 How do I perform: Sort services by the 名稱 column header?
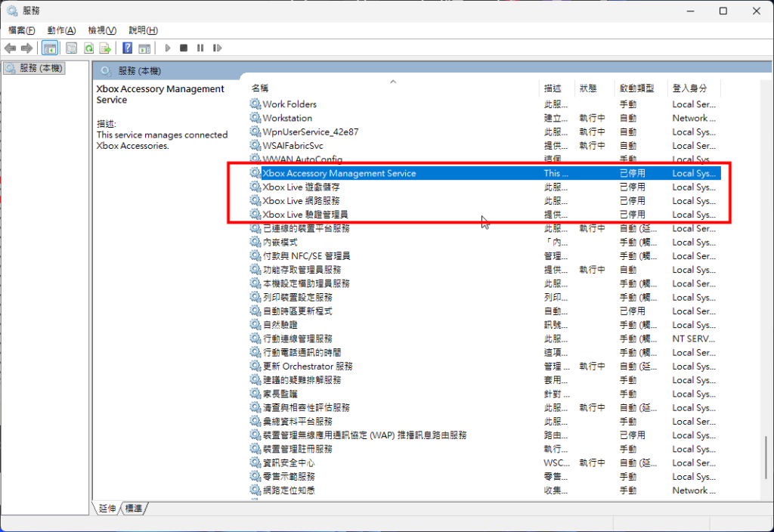tap(259, 88)
